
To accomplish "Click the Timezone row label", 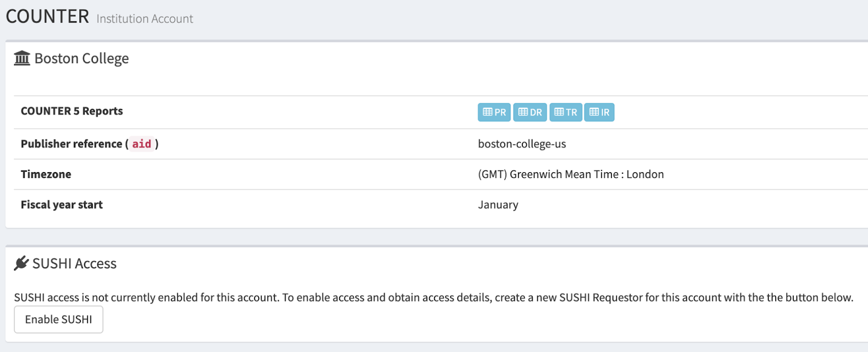I will (46, 174).
